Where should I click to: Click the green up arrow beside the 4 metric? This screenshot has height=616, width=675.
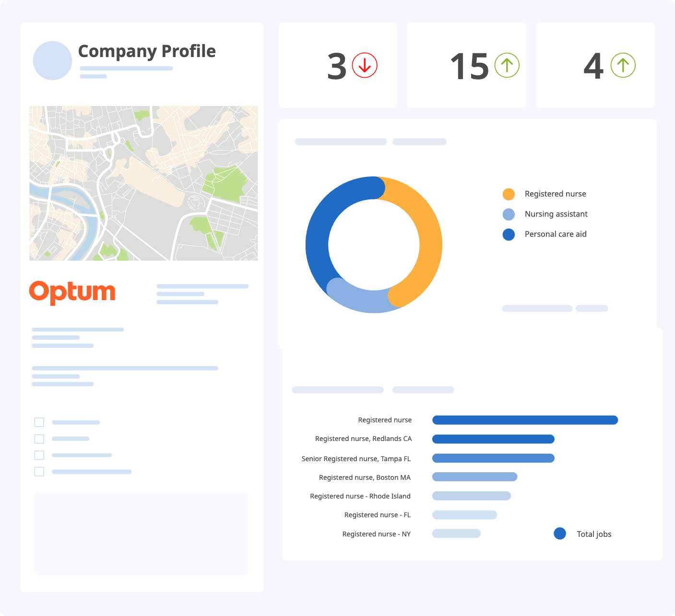(x=623, y=64)
